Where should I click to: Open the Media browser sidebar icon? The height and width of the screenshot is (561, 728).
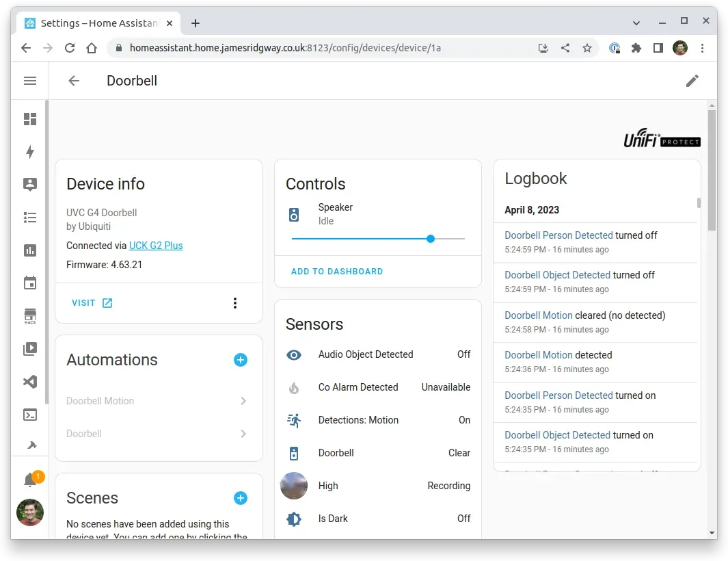coord(29,348)
